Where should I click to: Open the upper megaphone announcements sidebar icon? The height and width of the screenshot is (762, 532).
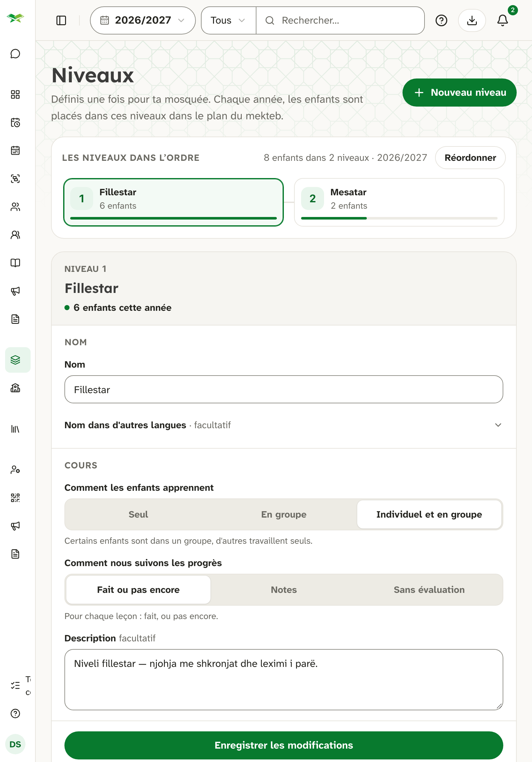[15, 291]
